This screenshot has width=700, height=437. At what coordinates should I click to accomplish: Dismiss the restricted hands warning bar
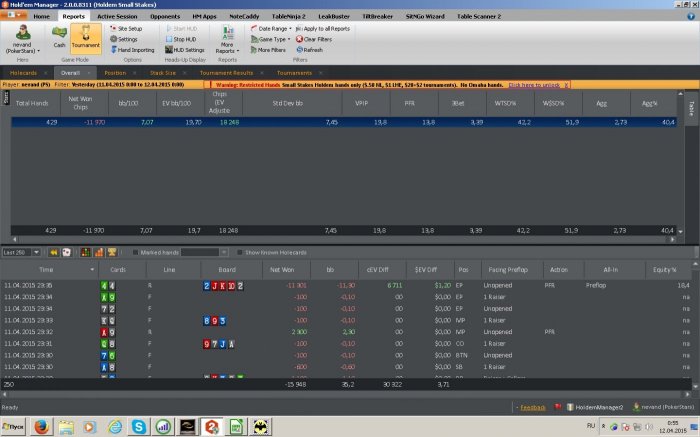tap(566, 85)
